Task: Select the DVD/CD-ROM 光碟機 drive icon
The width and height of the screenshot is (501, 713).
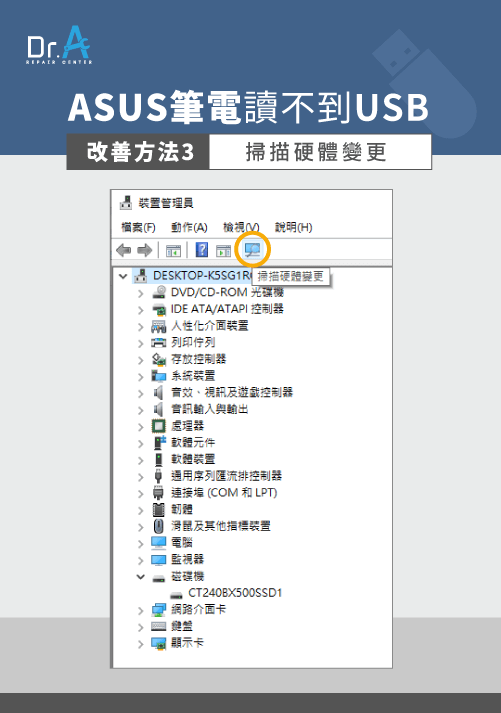Action: click(159, 292)
